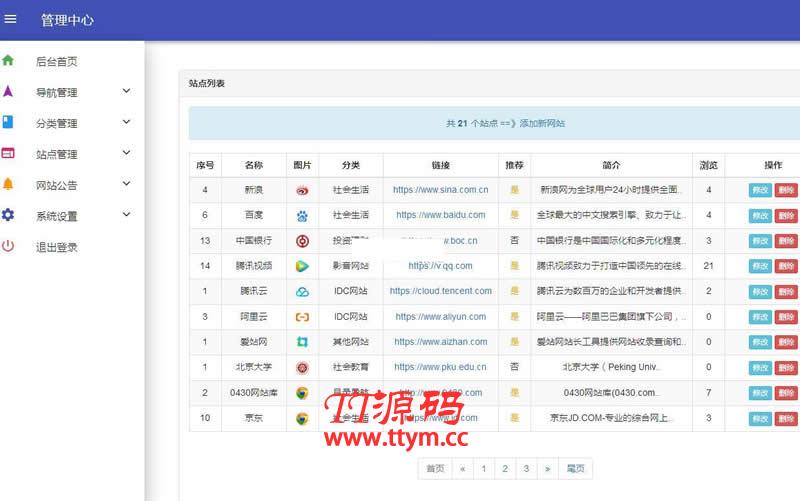Screen dimensions: 800x501
Task: Click the 百度 paw logo image
Action: [x=302, y=216]
